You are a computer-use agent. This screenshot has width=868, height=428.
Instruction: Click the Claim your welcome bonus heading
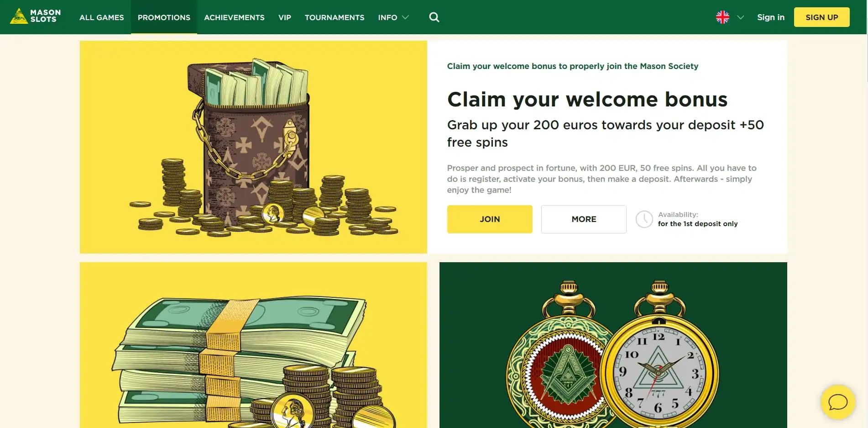point(587,100)
